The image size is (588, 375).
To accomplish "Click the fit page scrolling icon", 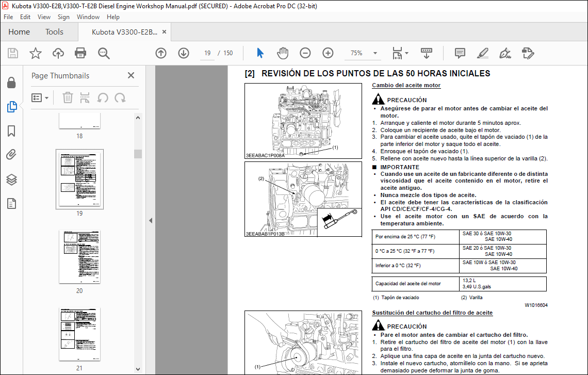I will [397, 53].
